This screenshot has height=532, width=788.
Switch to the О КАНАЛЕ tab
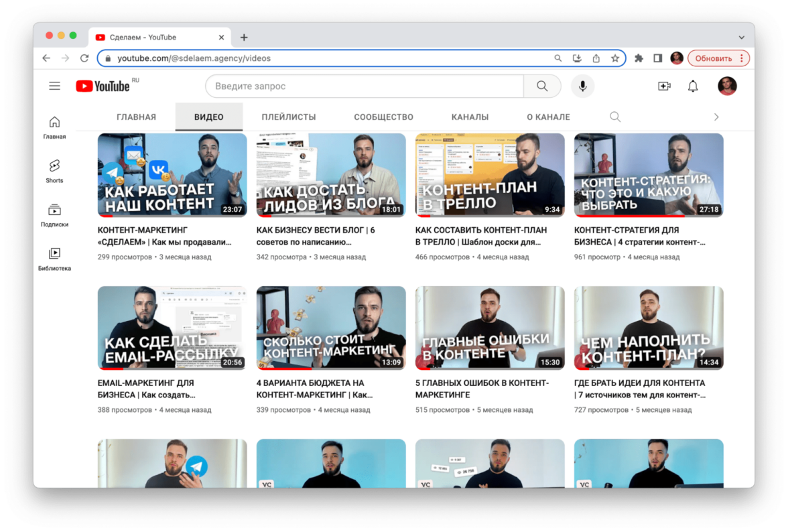pos(548,117)
